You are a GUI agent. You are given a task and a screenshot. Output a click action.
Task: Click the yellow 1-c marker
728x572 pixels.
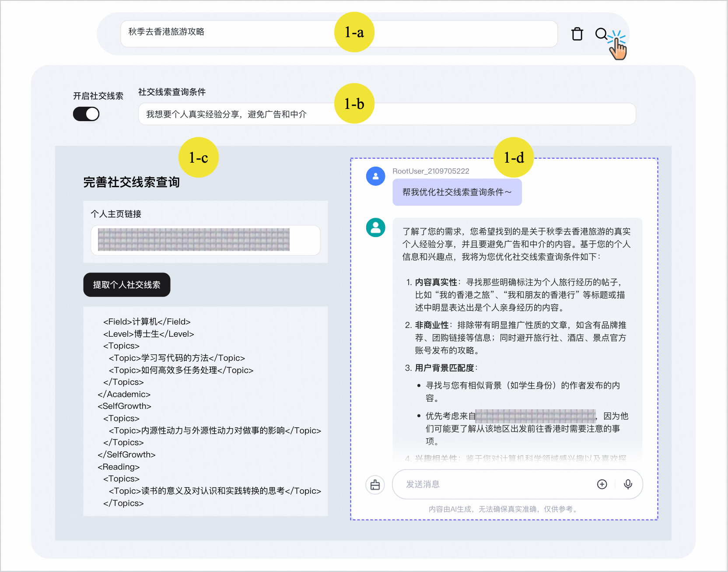point(198,157)
